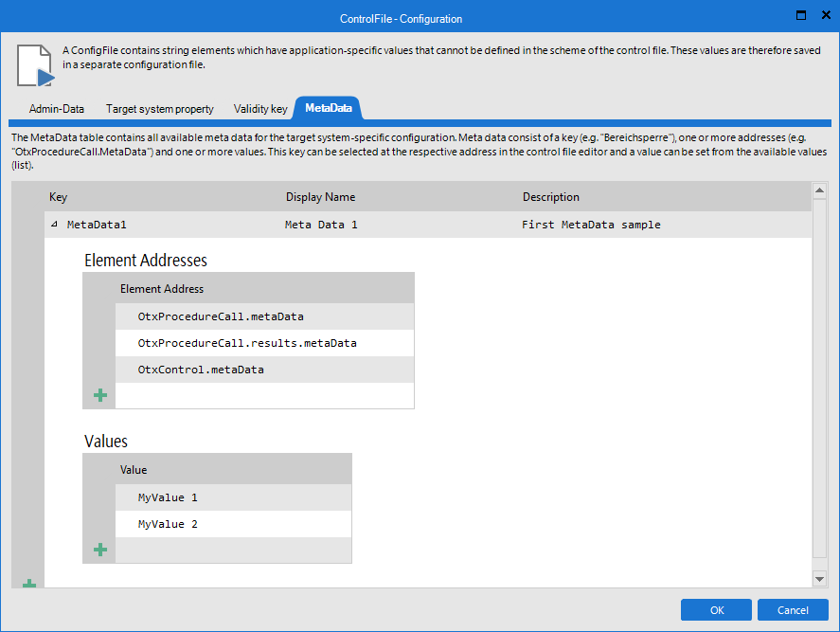Select the Validity key tab
The image size is (840, 632).
point(260,109)
